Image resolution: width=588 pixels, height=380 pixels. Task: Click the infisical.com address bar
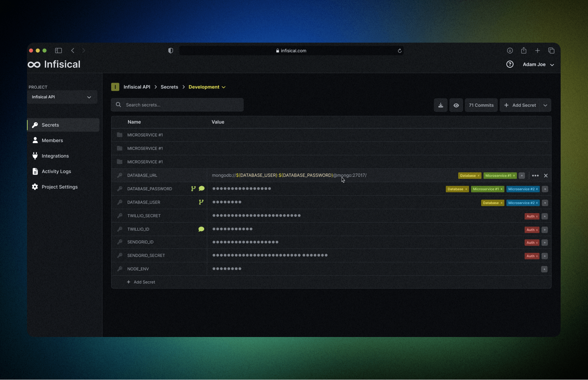click(x=291, y=51)
